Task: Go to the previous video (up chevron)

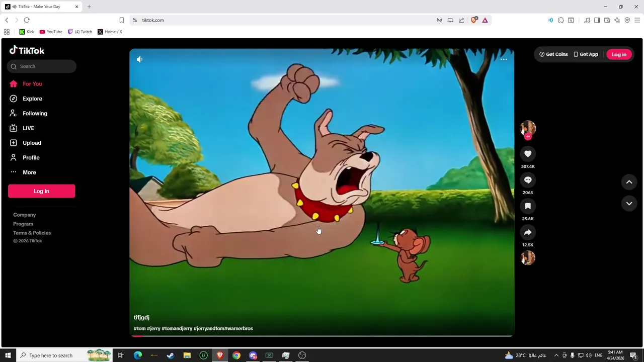Action: pos(629,182)
